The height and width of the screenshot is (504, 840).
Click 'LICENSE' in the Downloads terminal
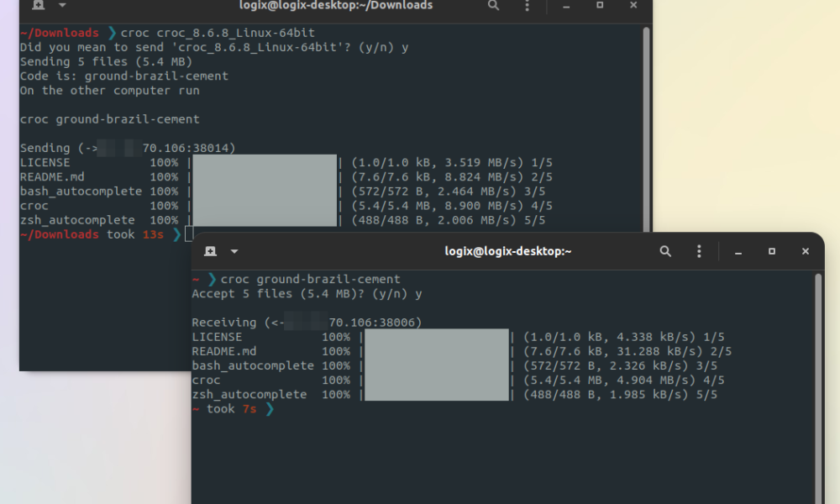(x=45, y=163)
